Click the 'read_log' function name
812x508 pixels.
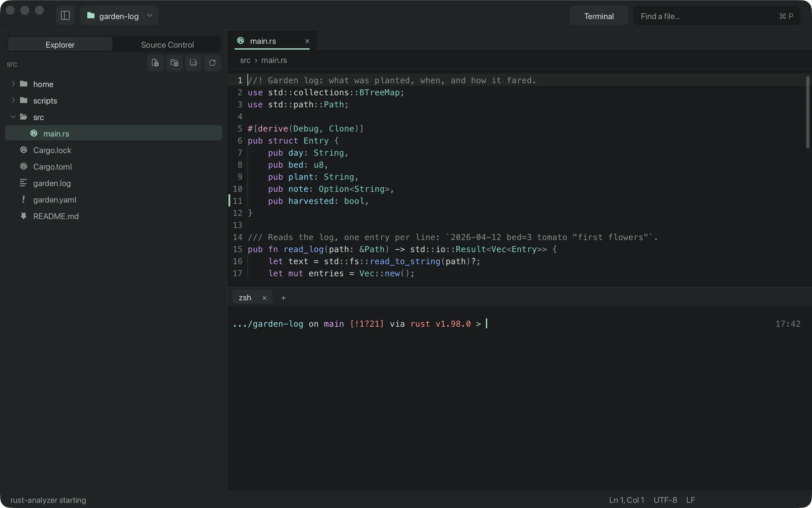(303, 249)
